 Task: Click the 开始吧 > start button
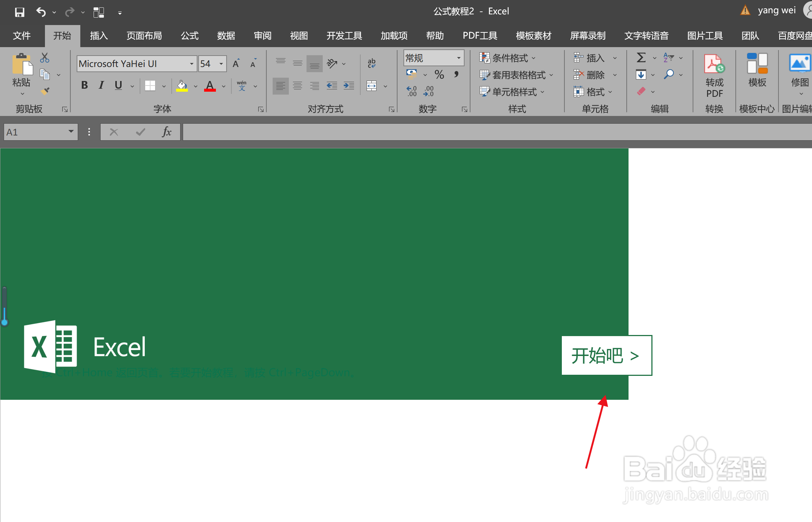pyautogui.click(x=606, y=355)
